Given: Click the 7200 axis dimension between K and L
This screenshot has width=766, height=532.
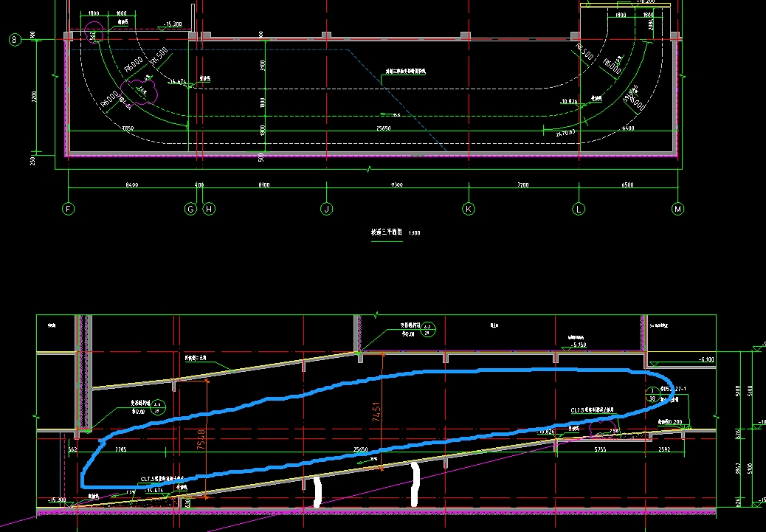Looking at the screenshot, I should click(522, 184).
